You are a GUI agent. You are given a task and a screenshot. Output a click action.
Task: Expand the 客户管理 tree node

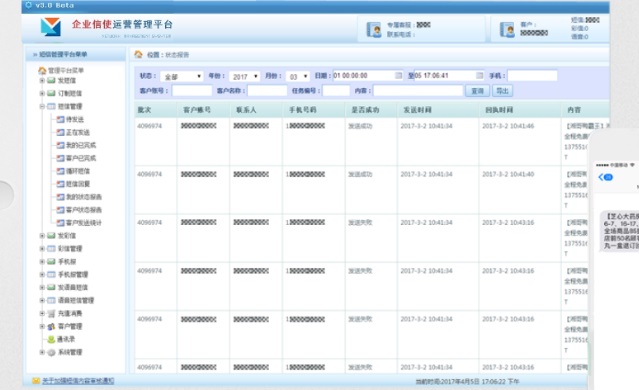(42, 326)
